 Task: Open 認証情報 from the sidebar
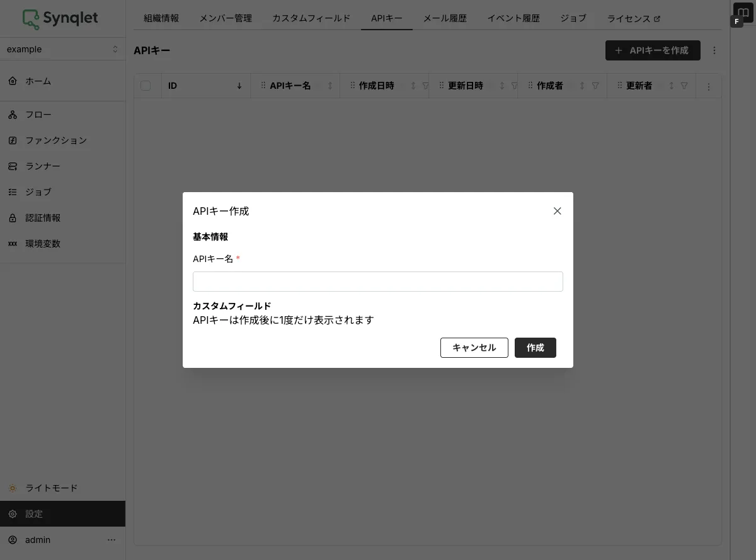(x=62, y=218)
